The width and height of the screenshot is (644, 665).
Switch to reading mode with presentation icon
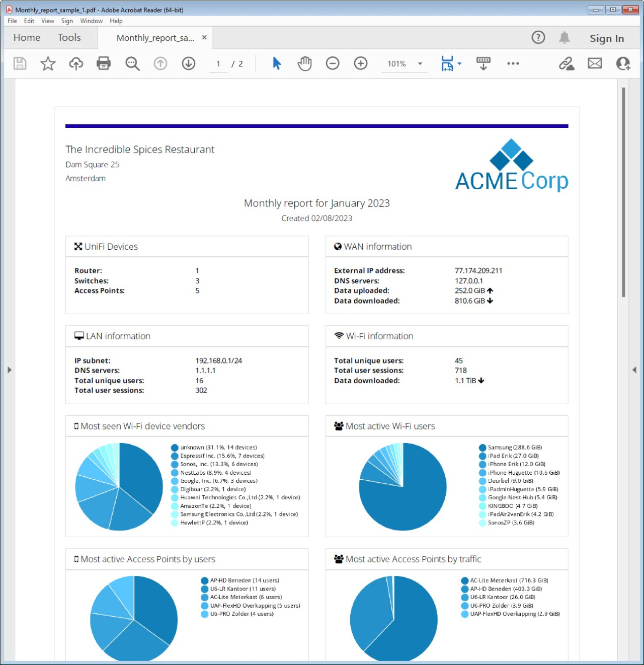tap(483, 63)
